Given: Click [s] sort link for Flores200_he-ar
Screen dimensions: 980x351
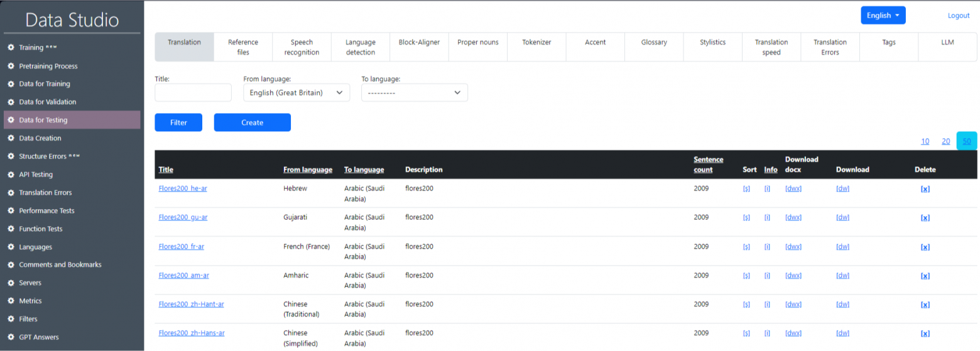Looking at the screenshot, I should [746, 188].
